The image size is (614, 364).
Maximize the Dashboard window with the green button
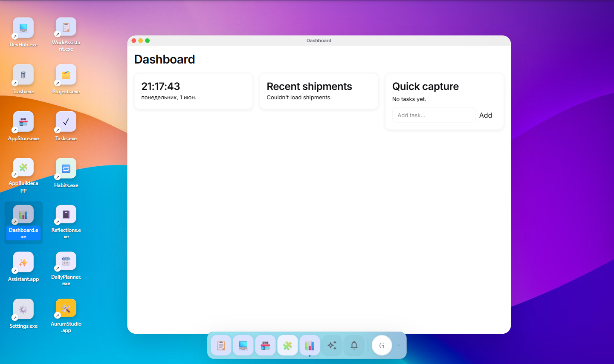click(147, 40)
